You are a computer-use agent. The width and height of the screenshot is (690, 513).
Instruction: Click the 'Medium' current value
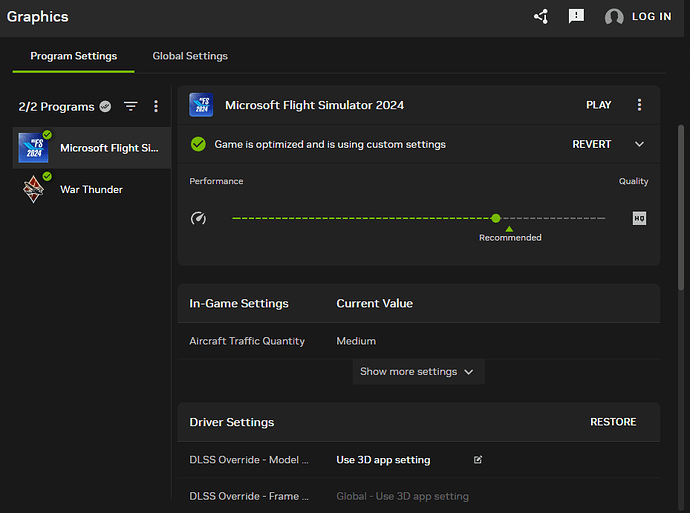click(356, 341)
